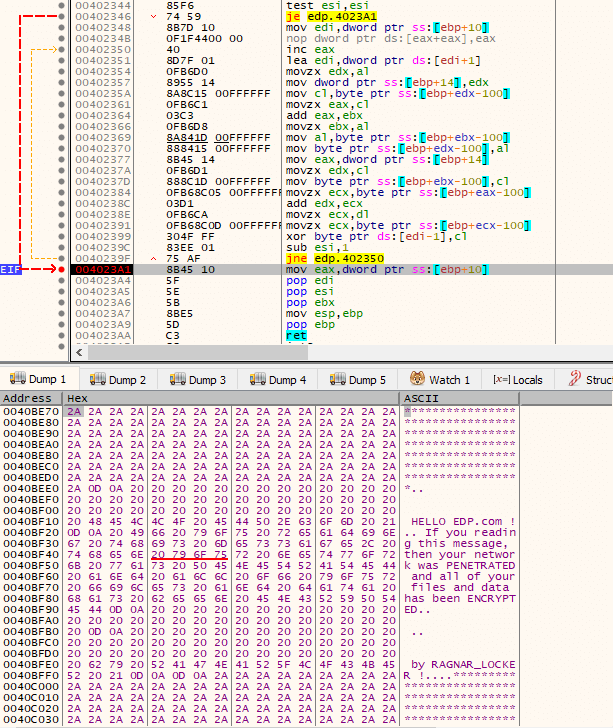Image resolution: width=613 pixels, height=728 pixels.
Task: Click the red jump arrow beside 75 AF
Action: (153, 258)
